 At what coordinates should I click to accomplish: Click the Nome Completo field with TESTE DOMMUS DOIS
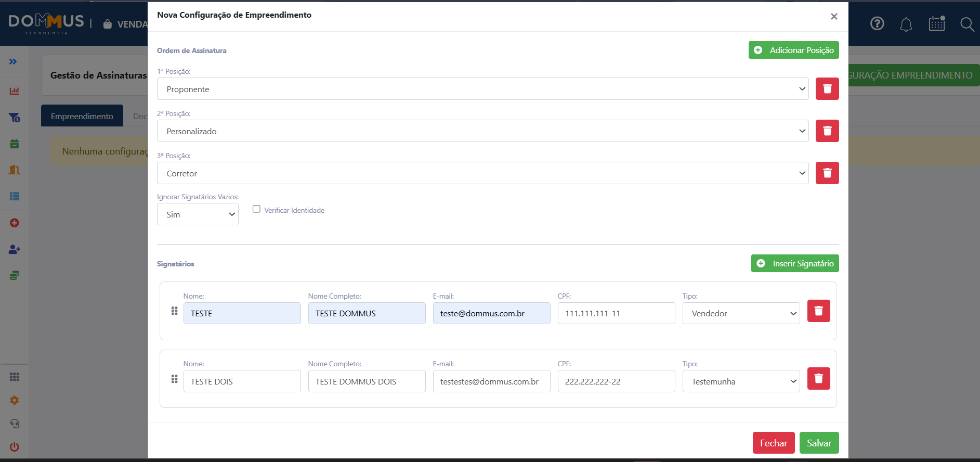tap(367, 381)
